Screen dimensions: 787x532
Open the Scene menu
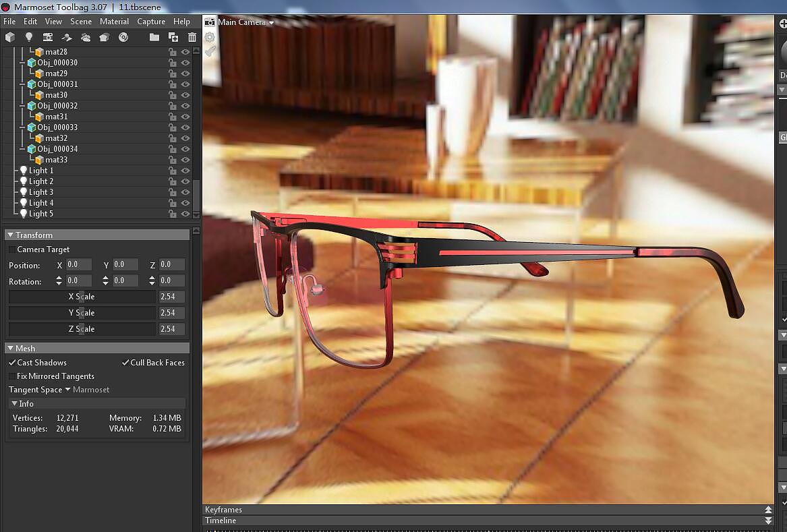pyautogui.click(x=81, y=22)
